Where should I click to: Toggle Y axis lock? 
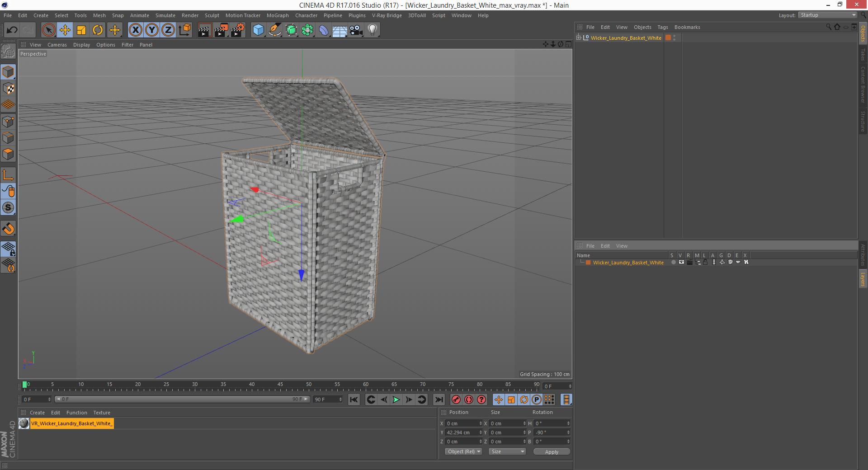click(152, 30)
